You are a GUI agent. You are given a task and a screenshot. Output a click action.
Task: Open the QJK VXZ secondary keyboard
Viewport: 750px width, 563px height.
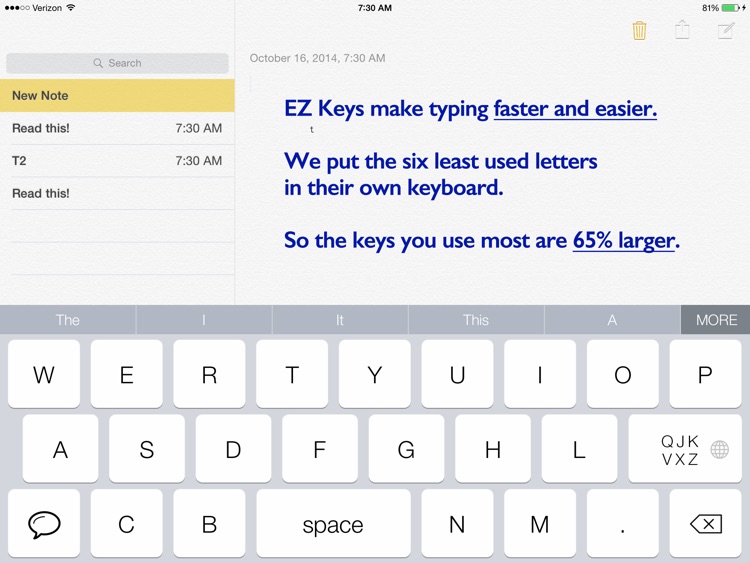pyautogui.click(x=680, y=450)
